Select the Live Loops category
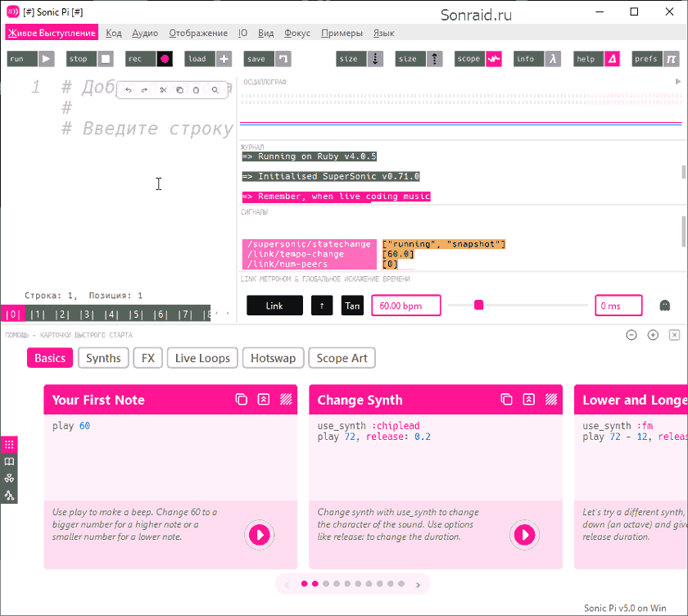Screen dimensions: 688x616 point(202,358)
